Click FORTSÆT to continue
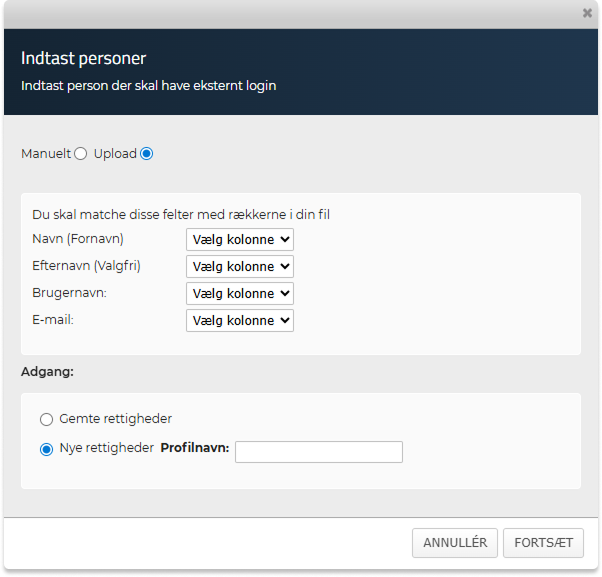Viewport: 602px width, 577px height. [x=543, y=543]
